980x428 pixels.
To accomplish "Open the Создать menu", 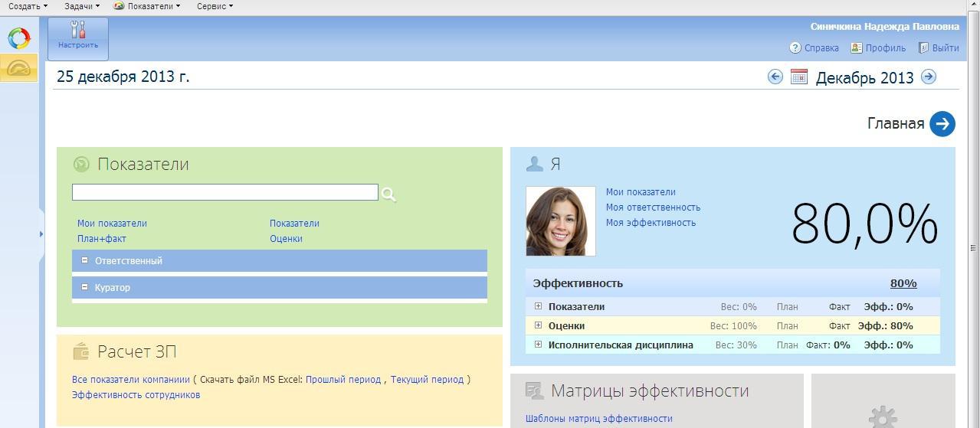I will coord(28,6).
